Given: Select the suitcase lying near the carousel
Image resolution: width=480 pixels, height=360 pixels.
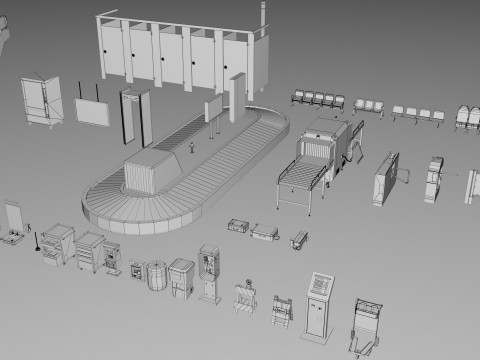Looking at the screenshot, I should tap(238, 226).
